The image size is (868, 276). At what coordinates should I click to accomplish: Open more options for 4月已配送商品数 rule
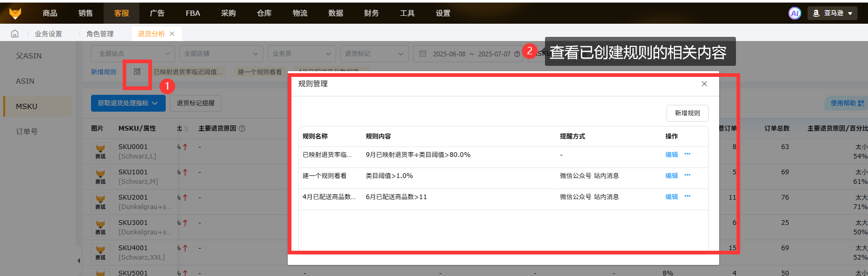pos(688,196)
